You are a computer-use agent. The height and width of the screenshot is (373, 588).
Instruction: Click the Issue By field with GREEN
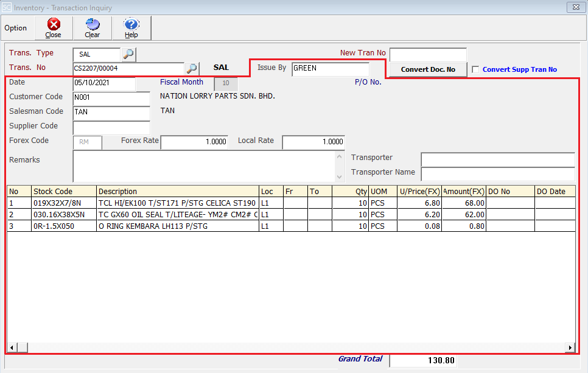[x=331, y=69]
